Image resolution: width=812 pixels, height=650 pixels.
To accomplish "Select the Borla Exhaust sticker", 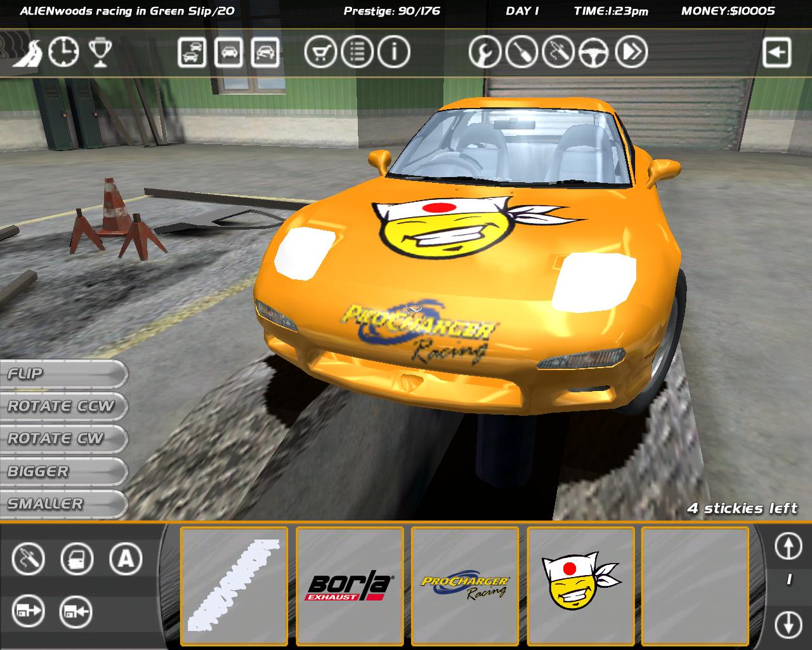I will (x=350, y=587).
